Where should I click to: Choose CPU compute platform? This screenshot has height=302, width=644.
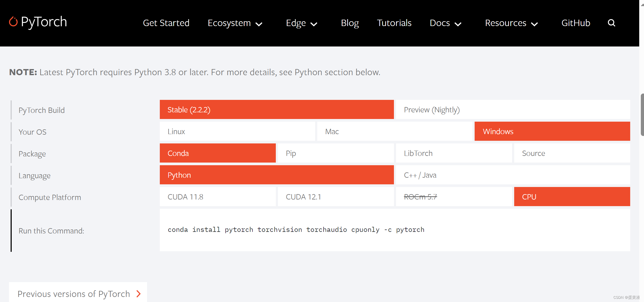(572, 197)
